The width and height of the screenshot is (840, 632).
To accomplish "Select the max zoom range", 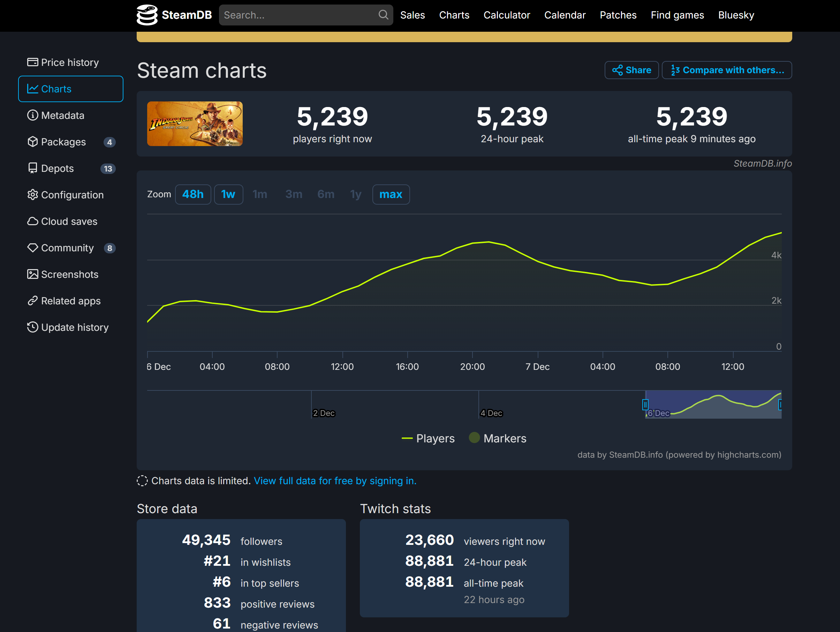I will tap(391, 195).
